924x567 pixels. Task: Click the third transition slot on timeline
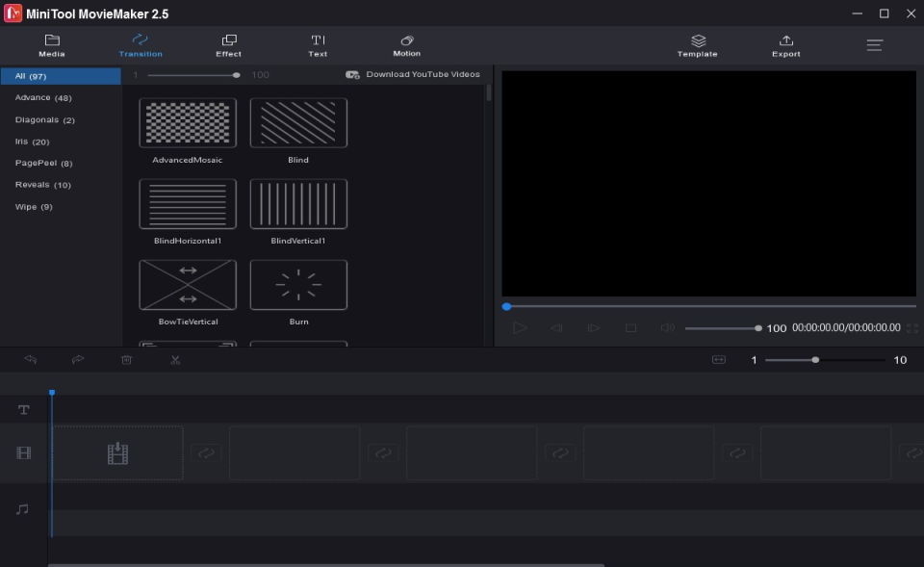coord(560,452)
